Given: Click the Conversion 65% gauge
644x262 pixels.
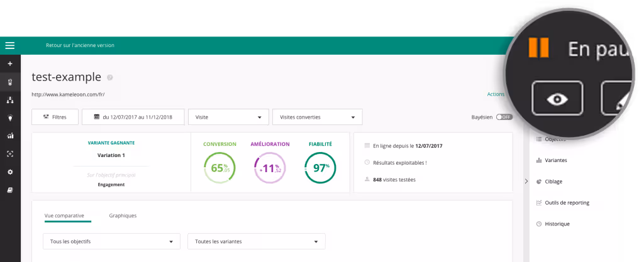Looking at the screenshot, I should pos(219,168).
